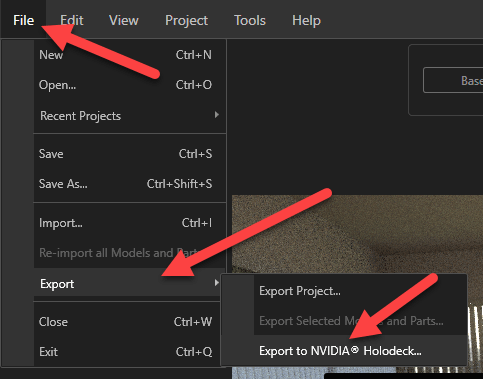Click the Export submenu arrow
This screenshot has height=379, width=483.
[217, 283]
